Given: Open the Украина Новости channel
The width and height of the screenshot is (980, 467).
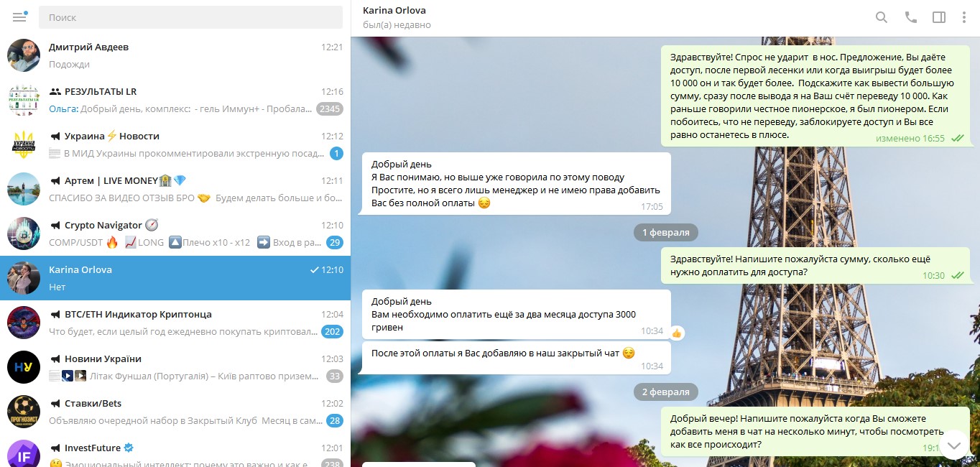Looking at the screenshot, I should click(x=175, y=144).
